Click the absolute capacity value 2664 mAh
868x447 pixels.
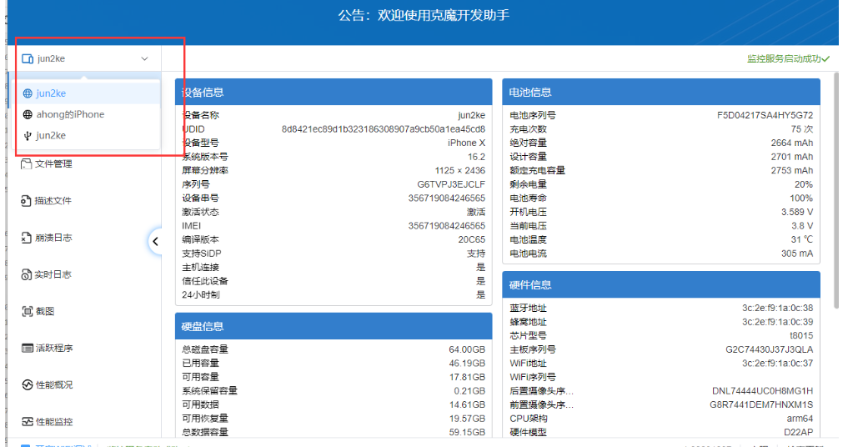[791, 143]
